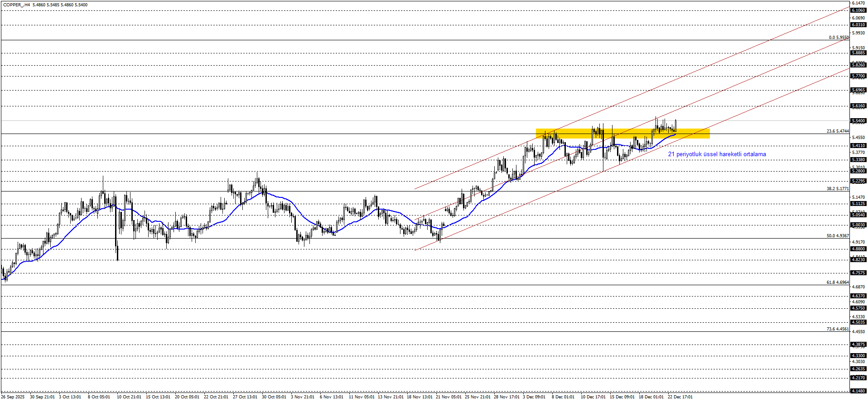Select the 38.2 Fibonacci level label

[837, 189]
